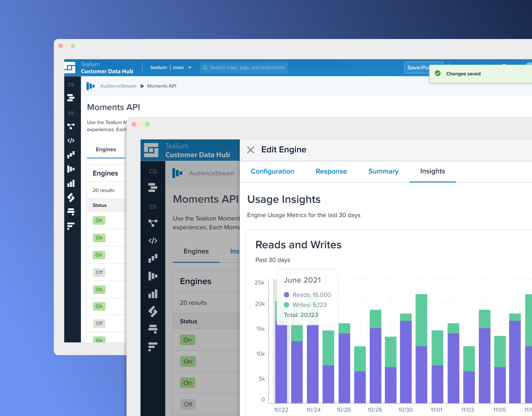Open the bar chart icon in front sidebar
The image size is (532, 416).
click(153, 294)
